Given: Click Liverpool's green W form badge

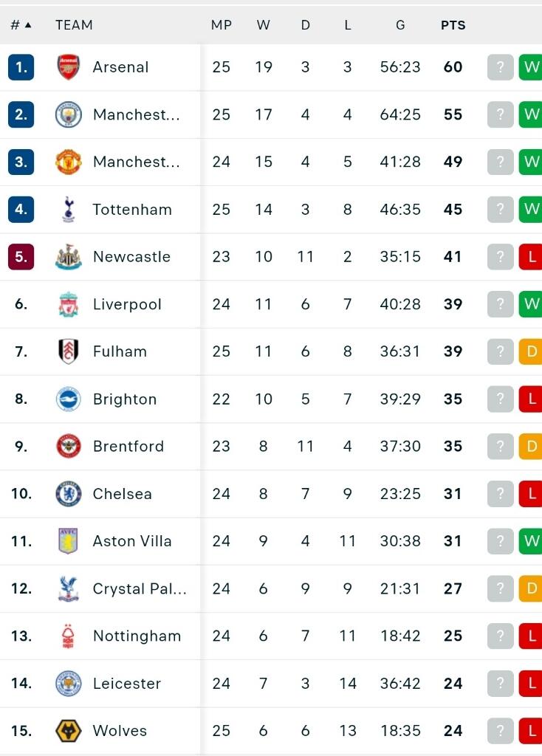Looking at the screenshot, I should point(531,304).
